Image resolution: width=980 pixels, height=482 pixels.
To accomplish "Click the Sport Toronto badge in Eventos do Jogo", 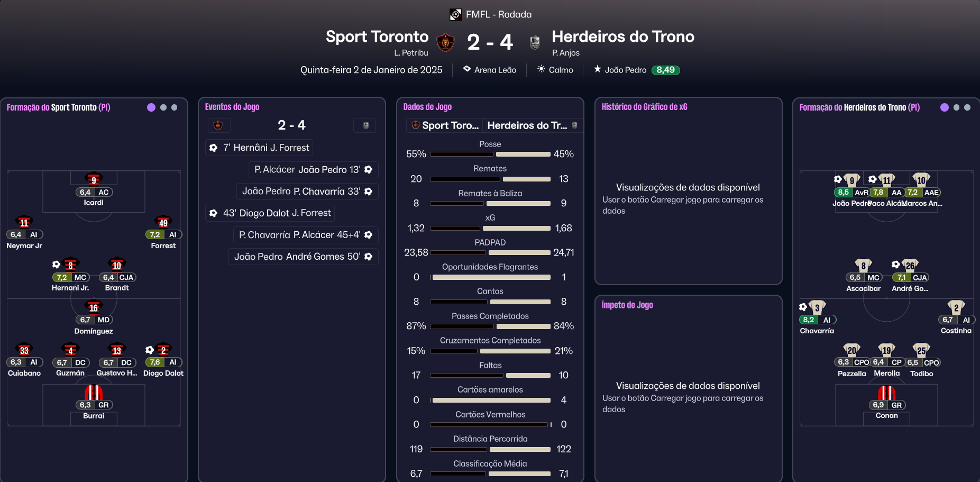I will click(x=218, y=125).
